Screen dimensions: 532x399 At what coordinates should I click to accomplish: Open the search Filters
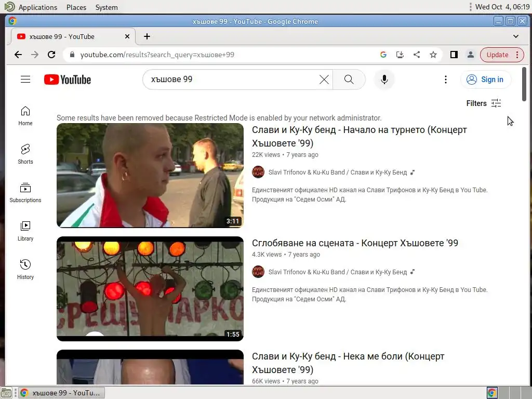point(484,103)
